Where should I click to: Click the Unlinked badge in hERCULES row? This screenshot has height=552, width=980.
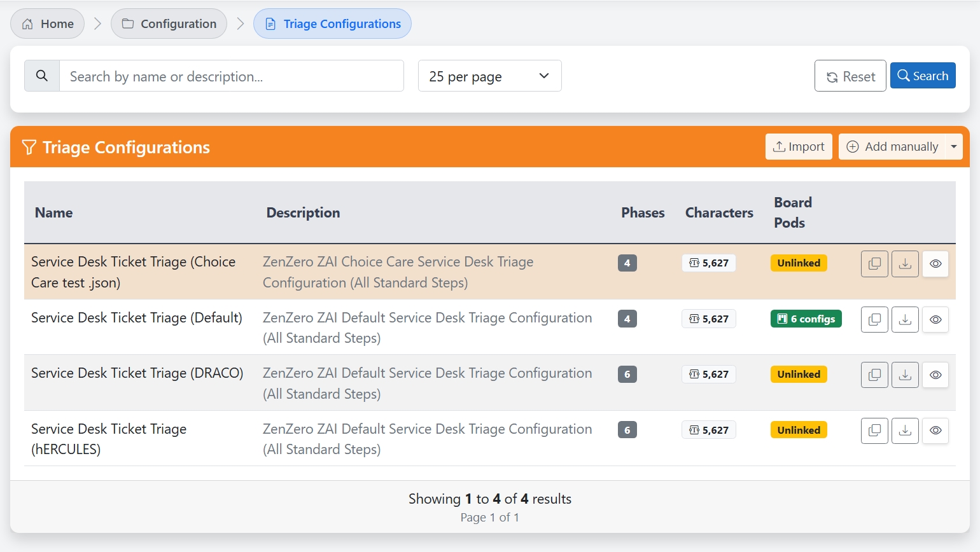pyautogui.click(x=799, y=430)
